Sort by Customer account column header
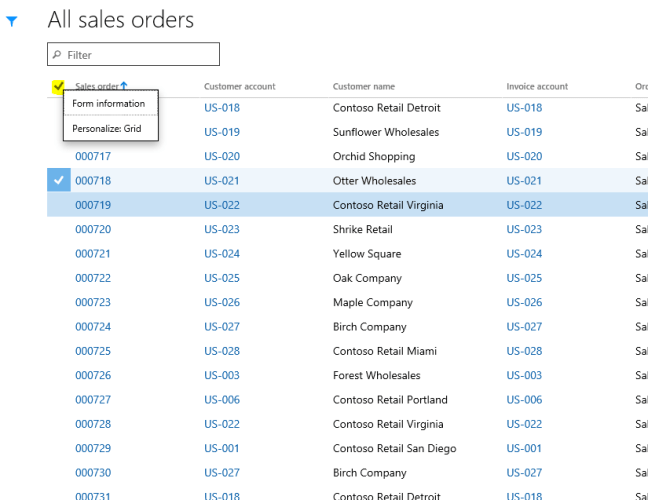The image size is (648, 500). (x=239, y=87)
